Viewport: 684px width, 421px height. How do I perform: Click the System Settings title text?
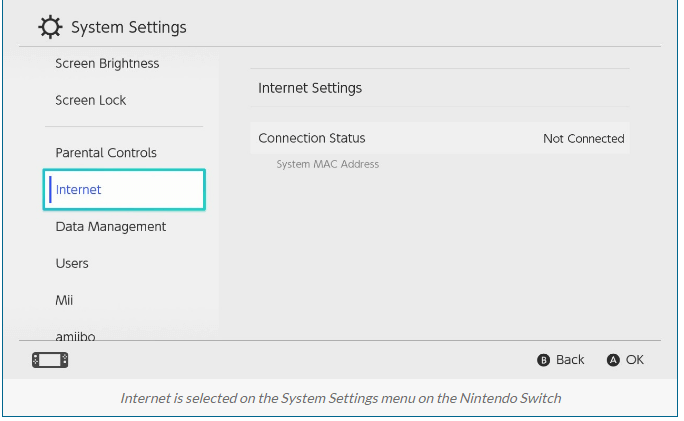[x=129, y=27]
